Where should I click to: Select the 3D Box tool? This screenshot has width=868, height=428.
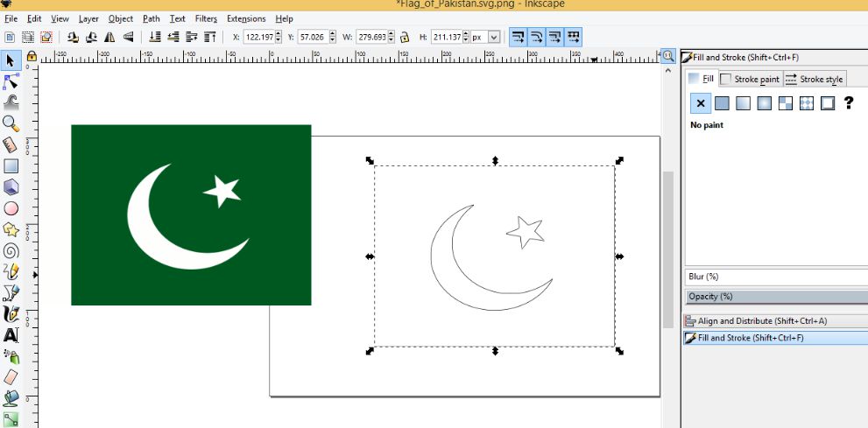[11, 187]
